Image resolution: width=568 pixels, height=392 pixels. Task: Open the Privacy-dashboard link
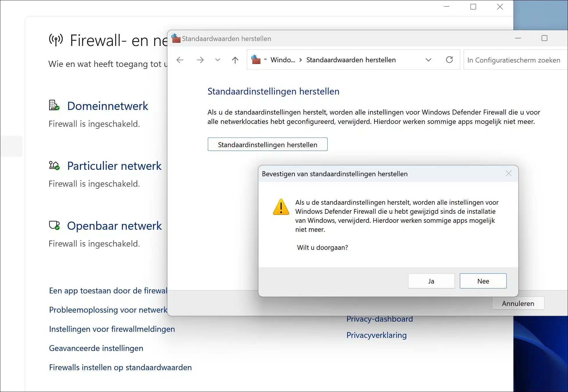[379, 319]
